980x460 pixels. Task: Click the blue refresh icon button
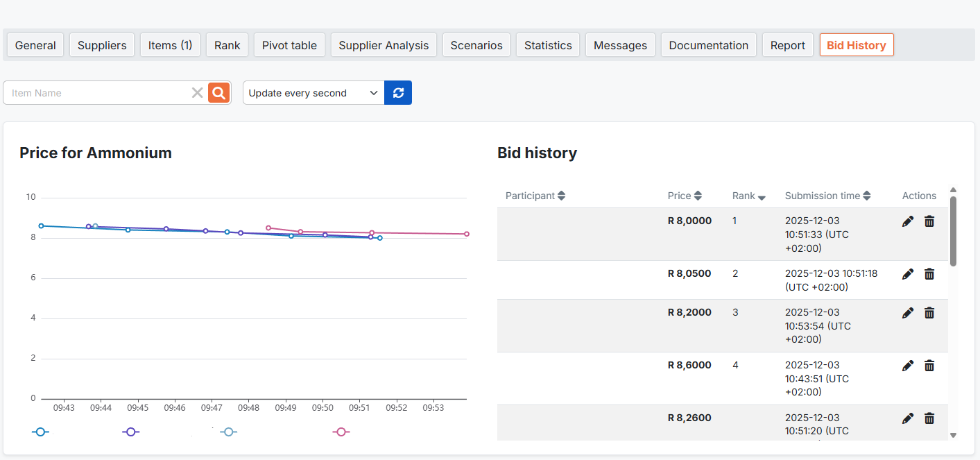(398, 93)
